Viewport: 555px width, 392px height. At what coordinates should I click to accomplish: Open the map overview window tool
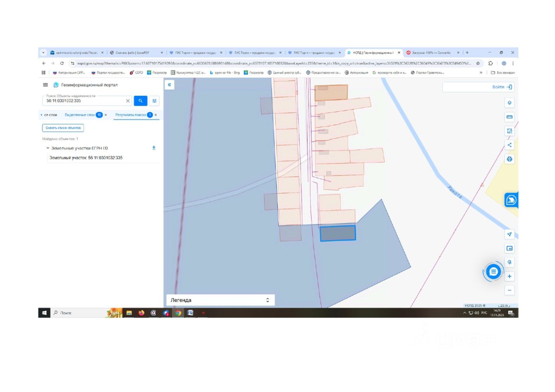(509, 248)
